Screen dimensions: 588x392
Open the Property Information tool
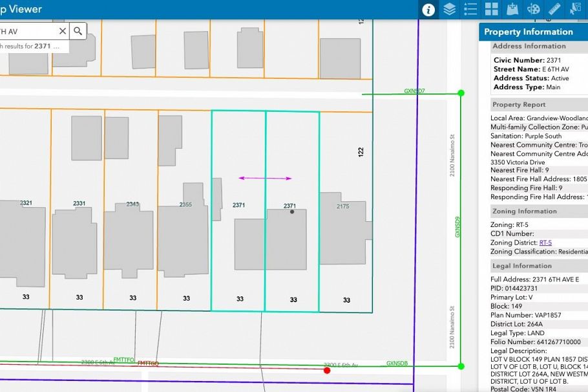click(428, 9)
